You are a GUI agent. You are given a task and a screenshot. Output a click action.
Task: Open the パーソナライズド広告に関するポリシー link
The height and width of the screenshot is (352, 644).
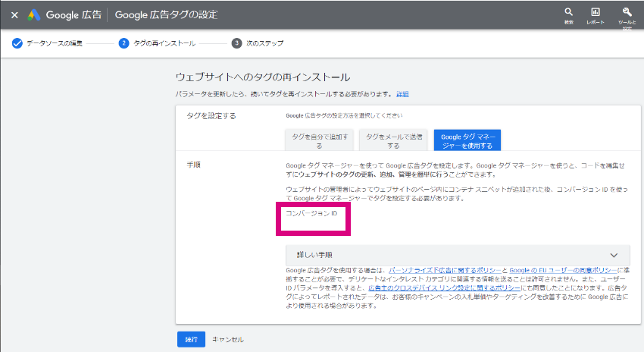(x=445, y=271)
